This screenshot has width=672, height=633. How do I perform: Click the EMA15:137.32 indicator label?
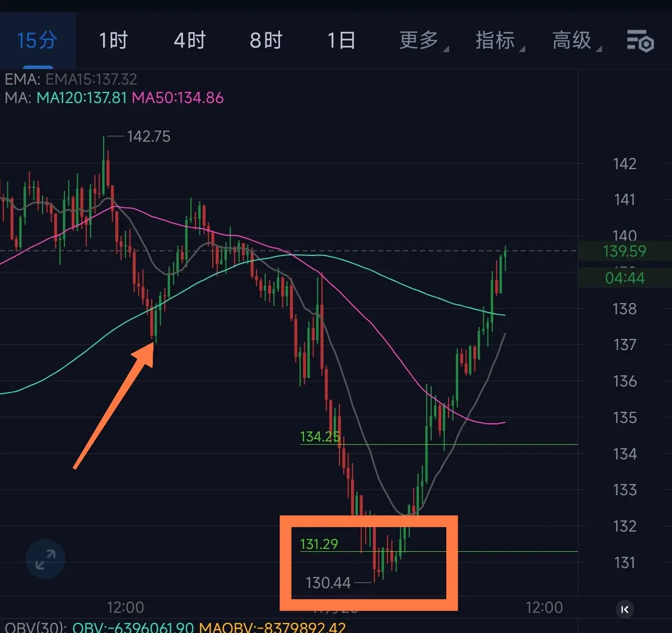click(x=91, y=79)
